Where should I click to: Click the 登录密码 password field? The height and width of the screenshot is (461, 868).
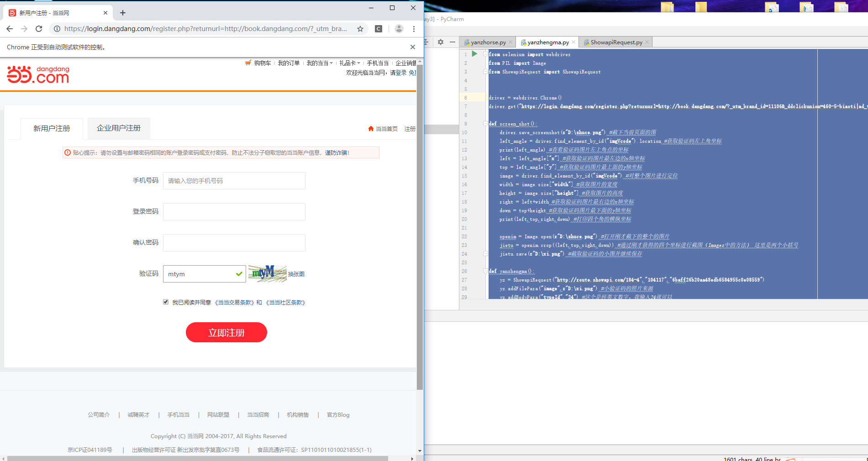click(x=234, y=212)
